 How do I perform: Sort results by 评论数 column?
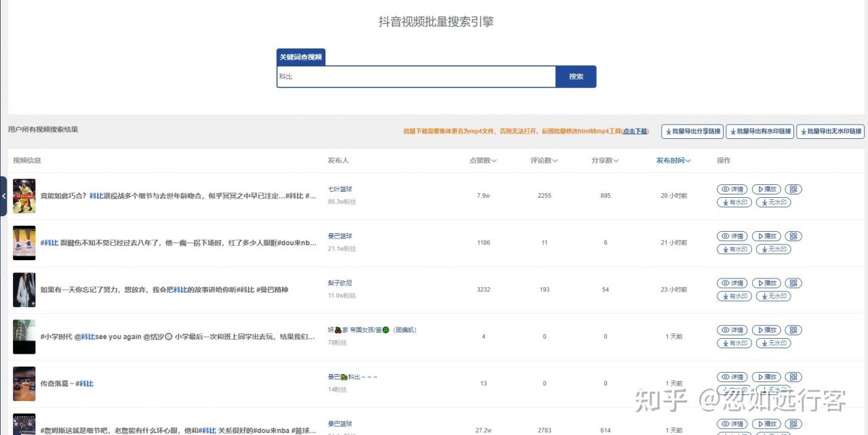(x=544, y=161)
